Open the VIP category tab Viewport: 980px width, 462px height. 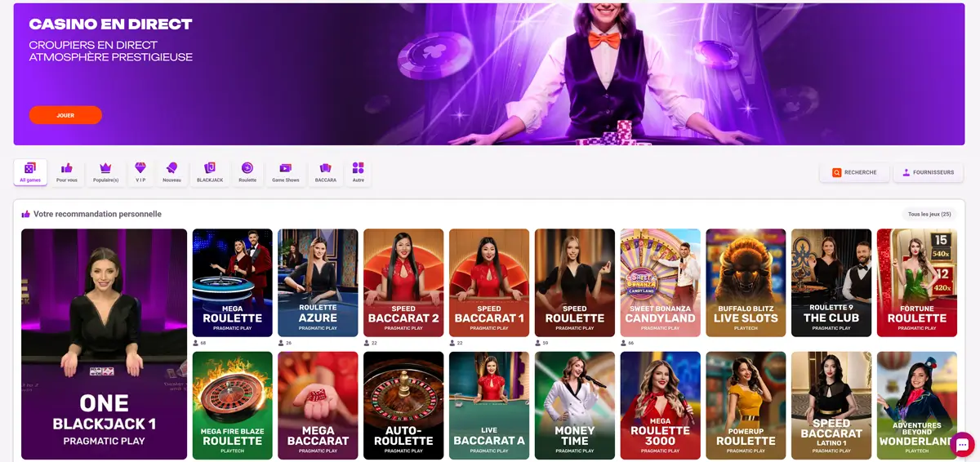[x=140, y=172]
